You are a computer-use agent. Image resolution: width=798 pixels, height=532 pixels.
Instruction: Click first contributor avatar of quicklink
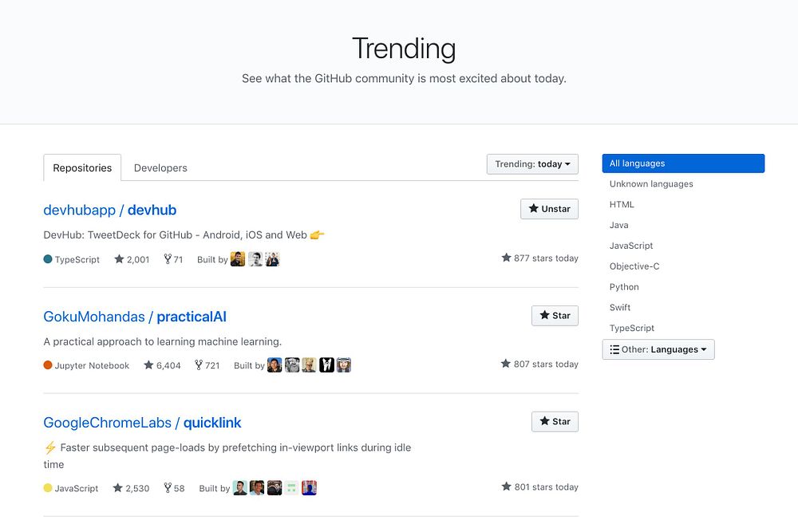point(239,488)
